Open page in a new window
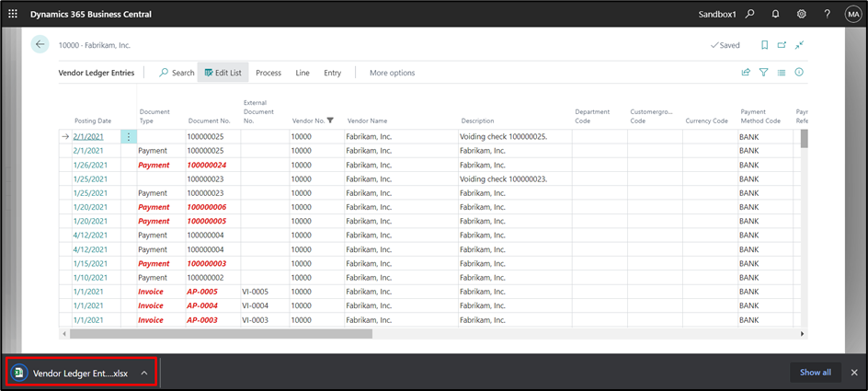The height and width of the screenshot is (391, 868). [x=782, y=45]
